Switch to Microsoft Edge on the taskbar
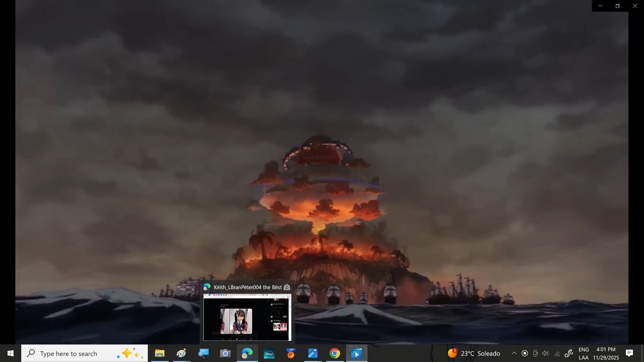The height and width of the screenshot is (362, 644). click(x=247, y=353)
